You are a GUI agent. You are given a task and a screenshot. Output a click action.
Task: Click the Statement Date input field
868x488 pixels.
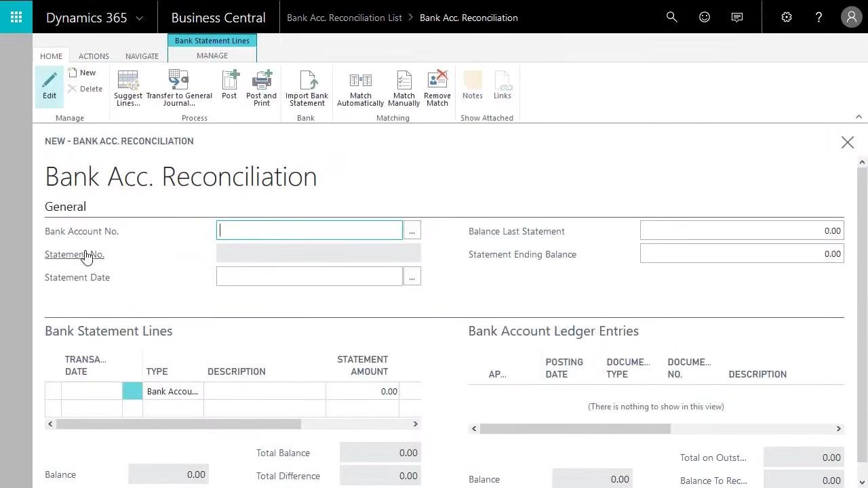pyautogui.click(x=309, y=277)
